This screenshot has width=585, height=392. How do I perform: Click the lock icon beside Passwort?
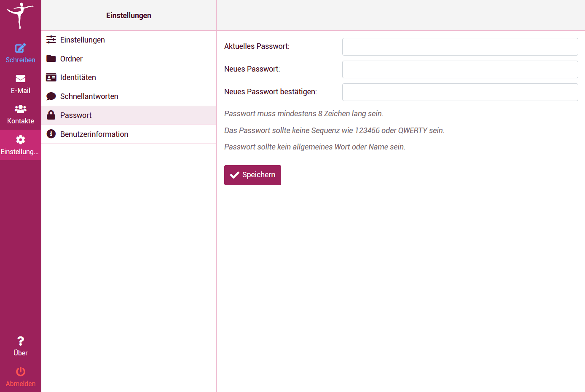[x=51, y=115]
